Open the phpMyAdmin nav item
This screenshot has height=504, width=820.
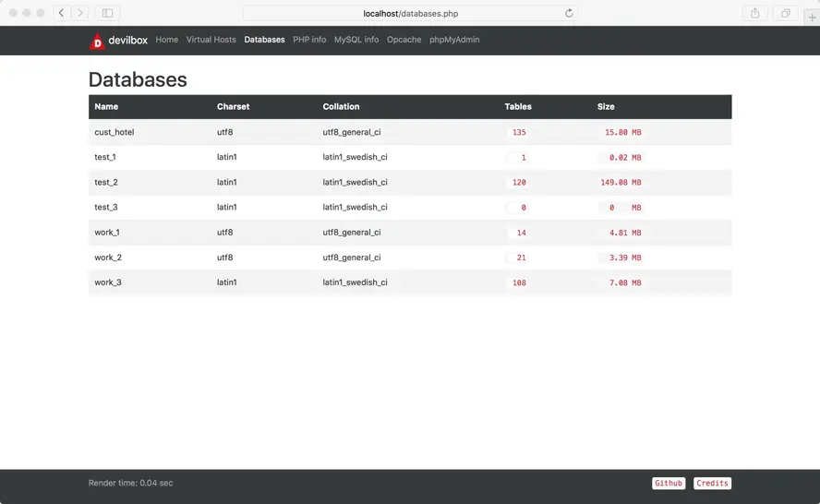point(454,40)
